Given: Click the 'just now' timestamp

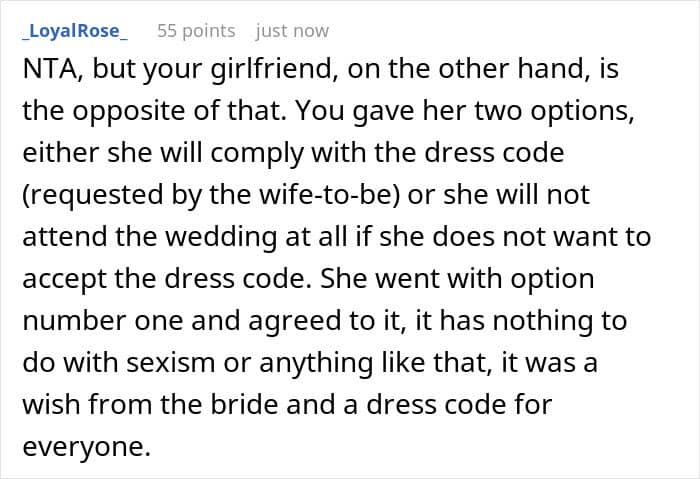Looking at the screenshot, I should (292, 31).
